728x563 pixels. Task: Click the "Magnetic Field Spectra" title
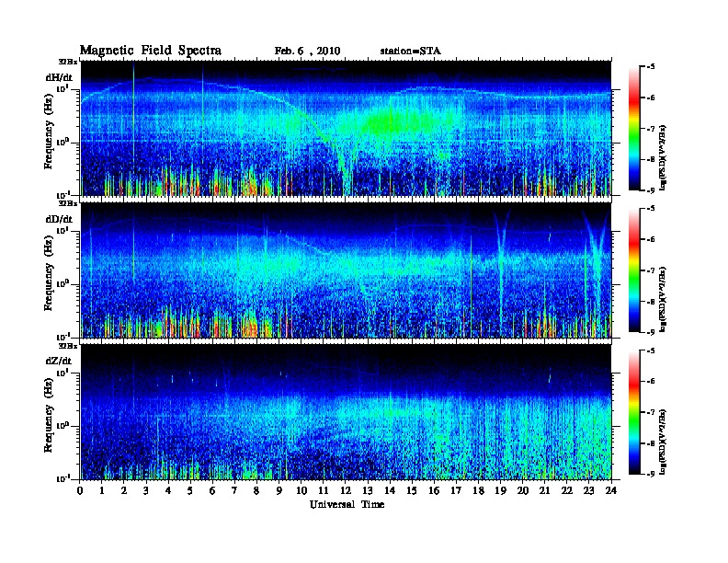click(151, 51)
